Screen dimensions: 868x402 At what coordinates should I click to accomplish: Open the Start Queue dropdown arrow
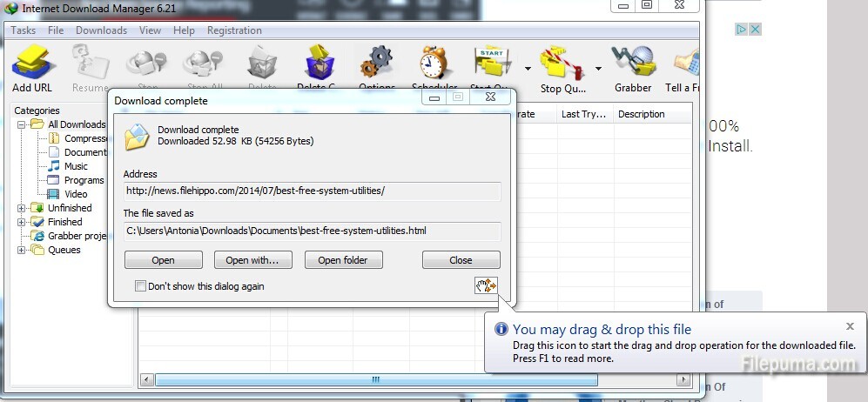[528, 68]
